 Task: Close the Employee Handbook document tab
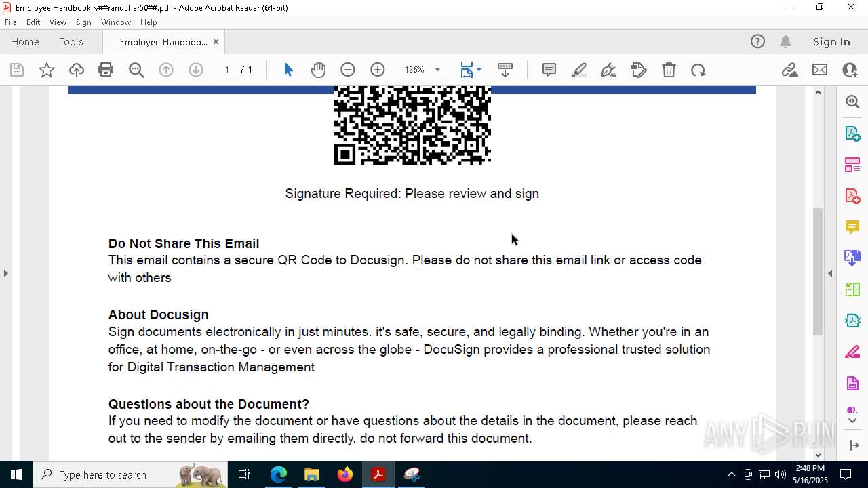(x=216, y=42)
